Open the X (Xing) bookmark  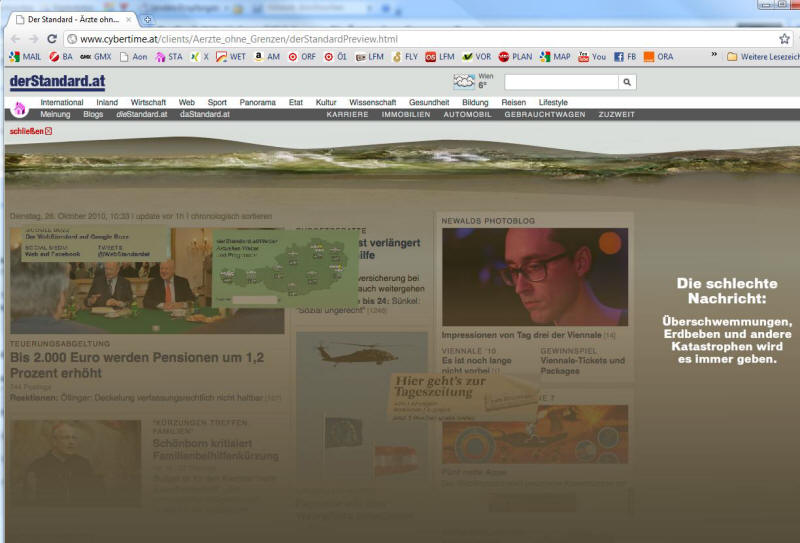(x=200, y=57)
